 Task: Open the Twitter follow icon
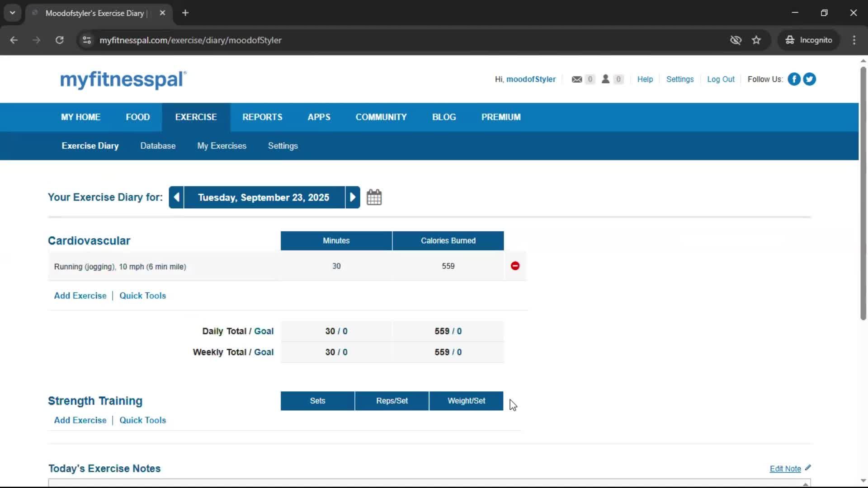click(809, 79)
